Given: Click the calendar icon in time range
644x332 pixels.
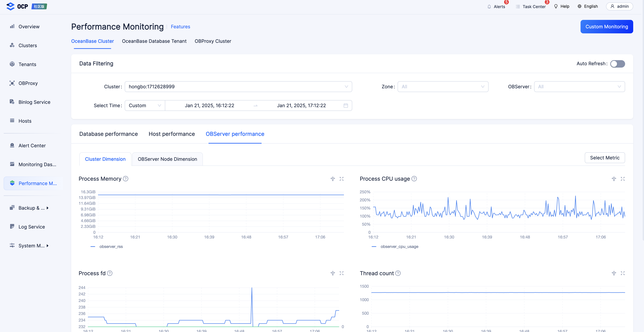Looking at the screenshot, I should click(346, 106).
